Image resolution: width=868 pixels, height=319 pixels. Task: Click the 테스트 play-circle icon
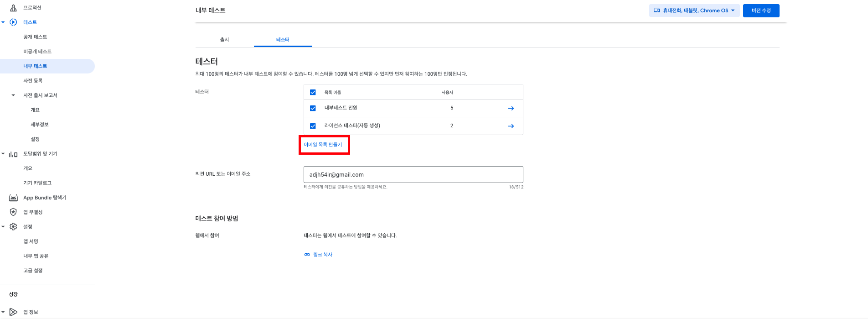point(13,22)
